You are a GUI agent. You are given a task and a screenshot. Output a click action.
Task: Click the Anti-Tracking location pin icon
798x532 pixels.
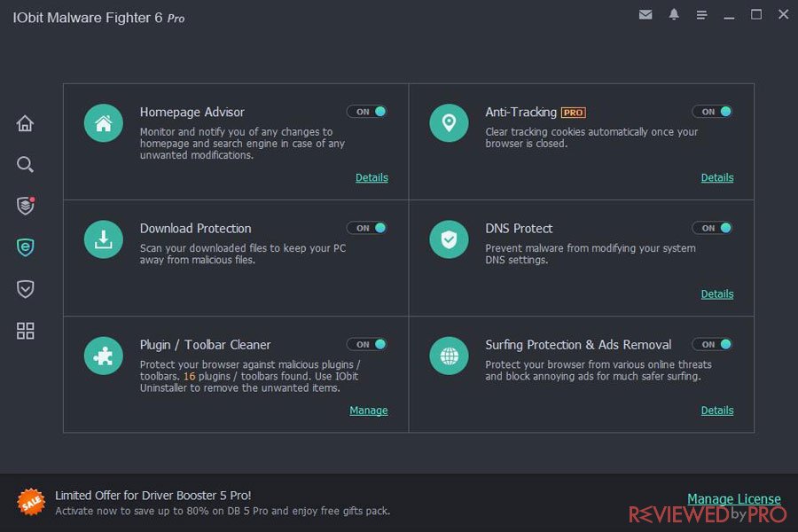click(x=449, y=123)
